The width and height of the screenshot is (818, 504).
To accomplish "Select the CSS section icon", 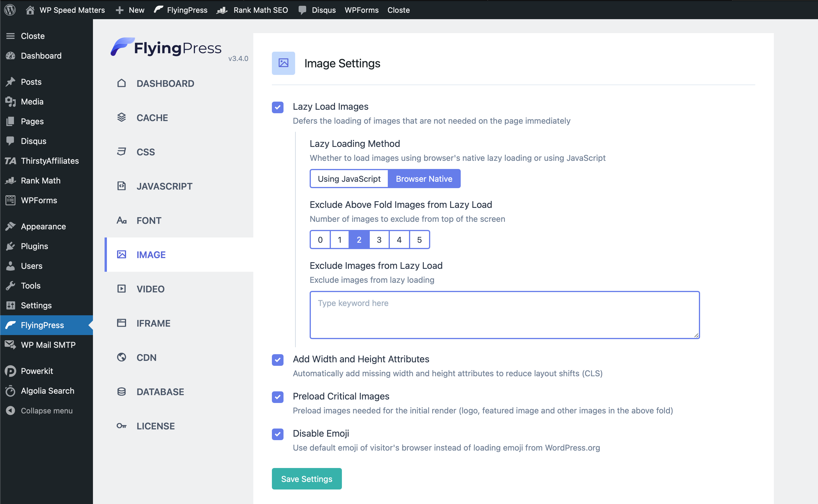I will 121,152.
